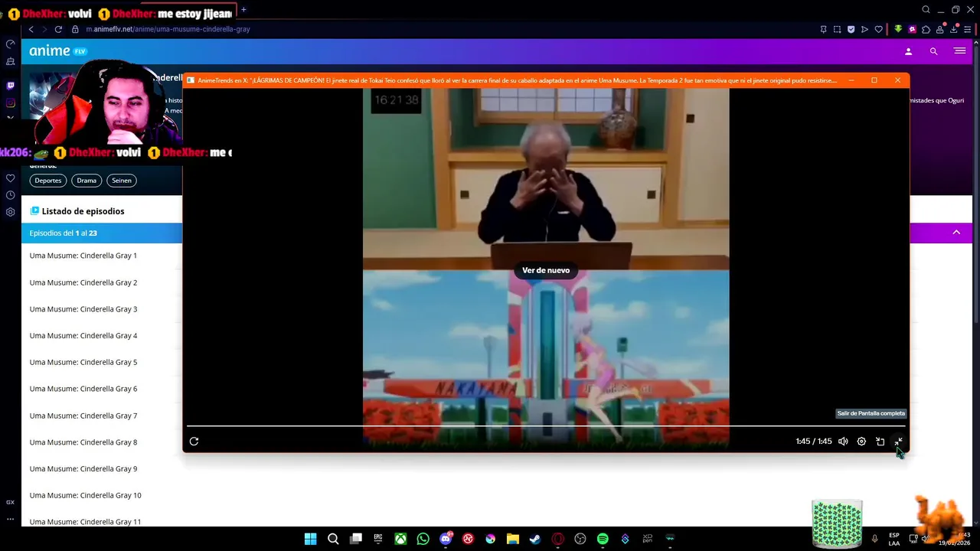Mute the video with the volume icon
Screen dimensions: 980x551
(843, 442)
